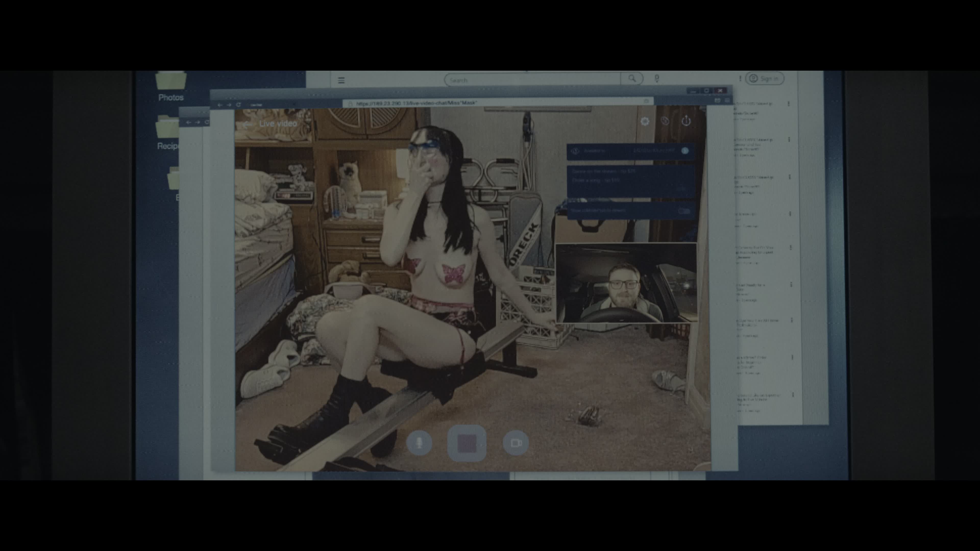Viewport: 980px width, 551px height.
Task: Click the magnifier search button in background window
Action: (632, 79)
